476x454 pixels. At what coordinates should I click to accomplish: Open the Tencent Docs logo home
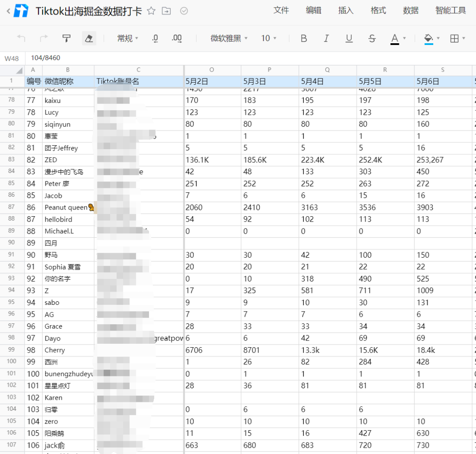21,11
